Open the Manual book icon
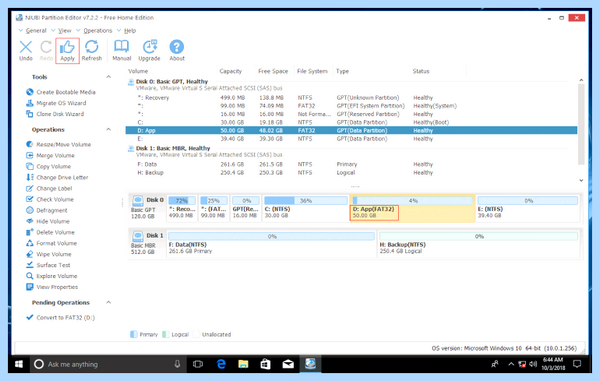 tap(122, 50)
